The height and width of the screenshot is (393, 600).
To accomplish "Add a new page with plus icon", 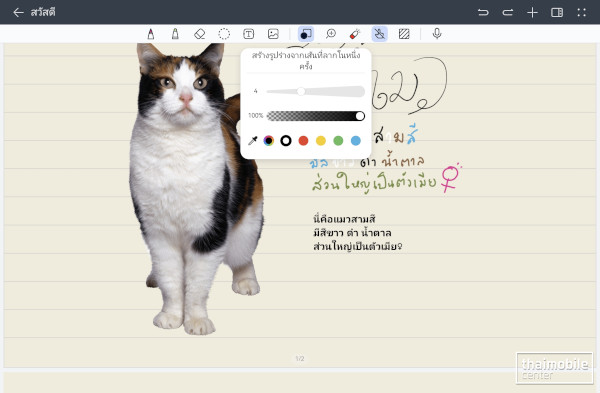I will 532,12.
